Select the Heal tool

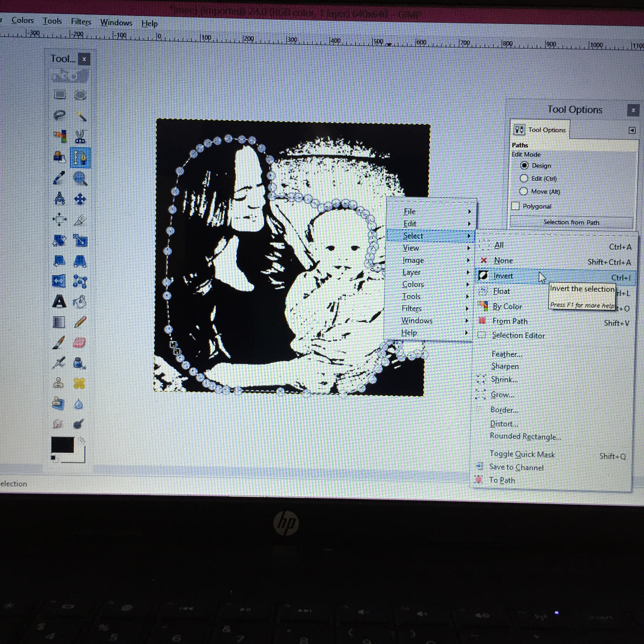[79, 383]
